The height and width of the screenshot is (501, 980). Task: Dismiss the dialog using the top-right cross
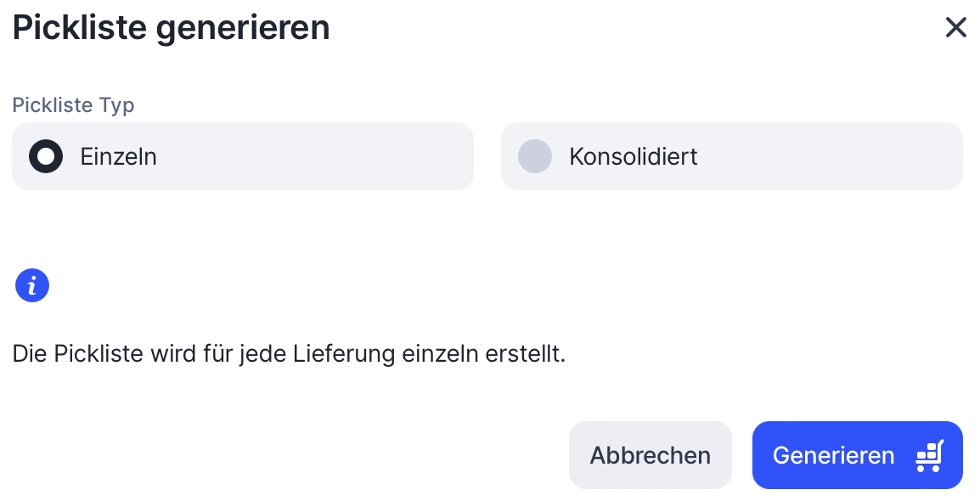(956, 28)
